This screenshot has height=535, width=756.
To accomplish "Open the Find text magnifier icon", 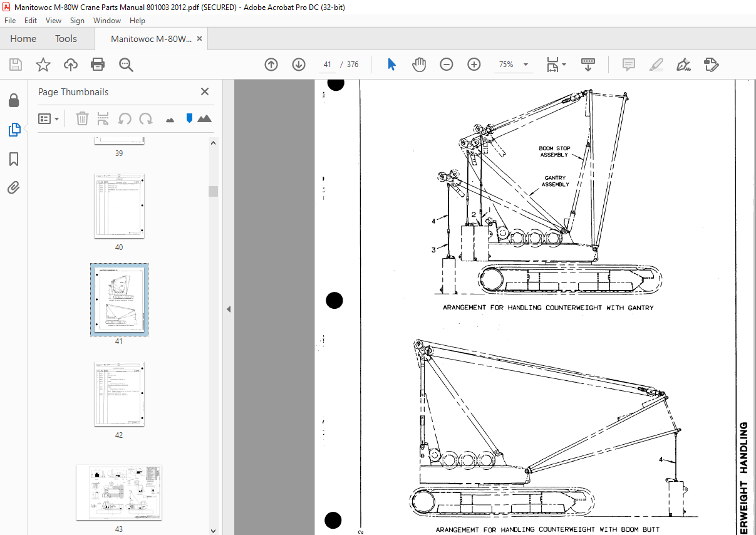I will [x=126, y=65].
